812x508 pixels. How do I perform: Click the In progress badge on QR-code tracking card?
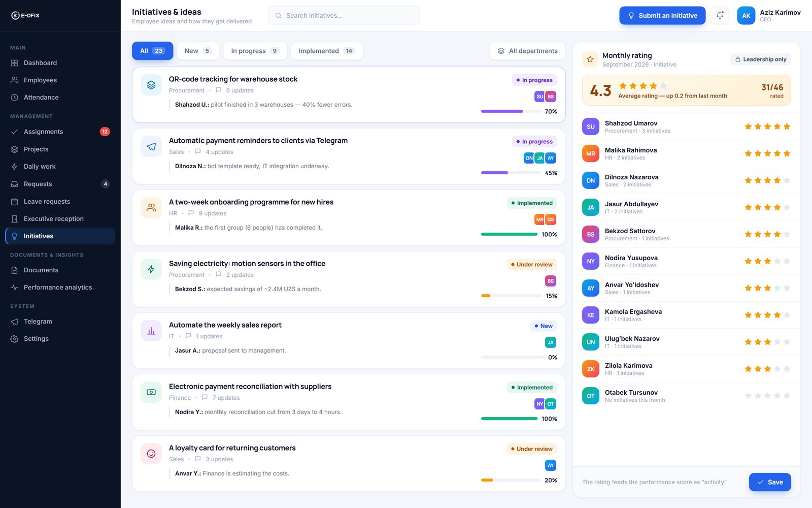(534, 80)
